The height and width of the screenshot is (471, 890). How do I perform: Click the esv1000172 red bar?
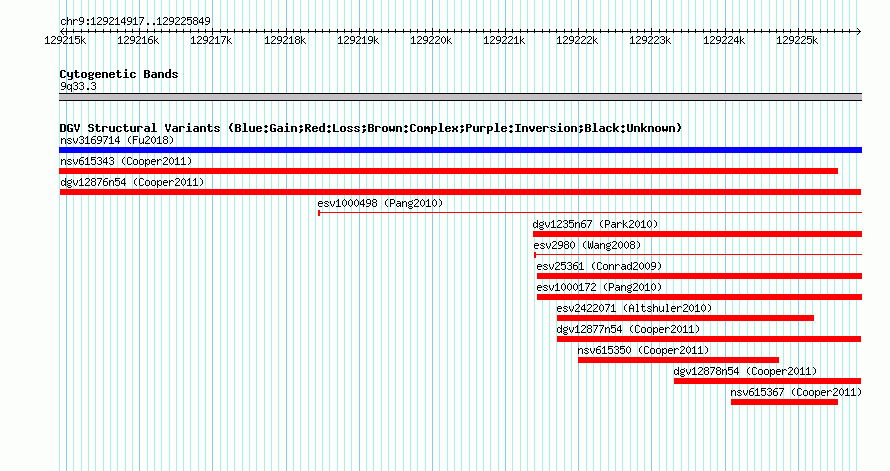699,297
